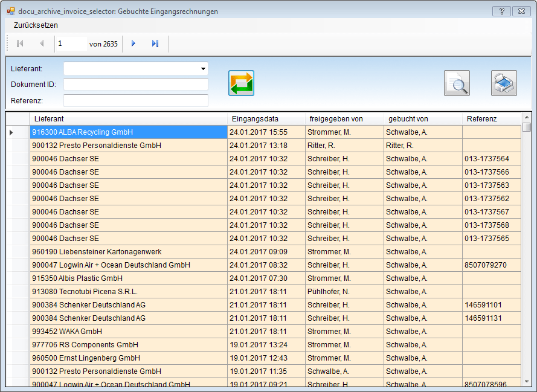Click the Pühlhofer, N. cell

(344, 292)
